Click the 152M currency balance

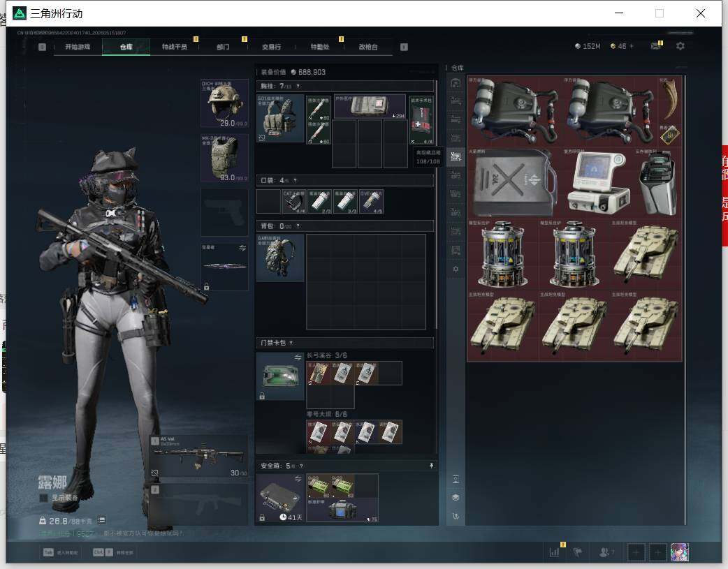point(588,46)
